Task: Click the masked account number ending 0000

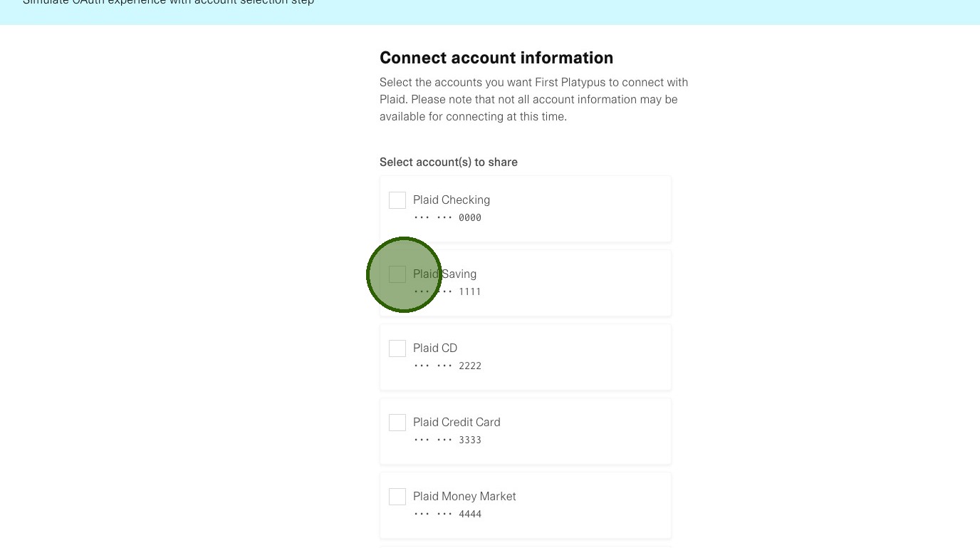Action: pyautogui.click(x=447, y=218)
